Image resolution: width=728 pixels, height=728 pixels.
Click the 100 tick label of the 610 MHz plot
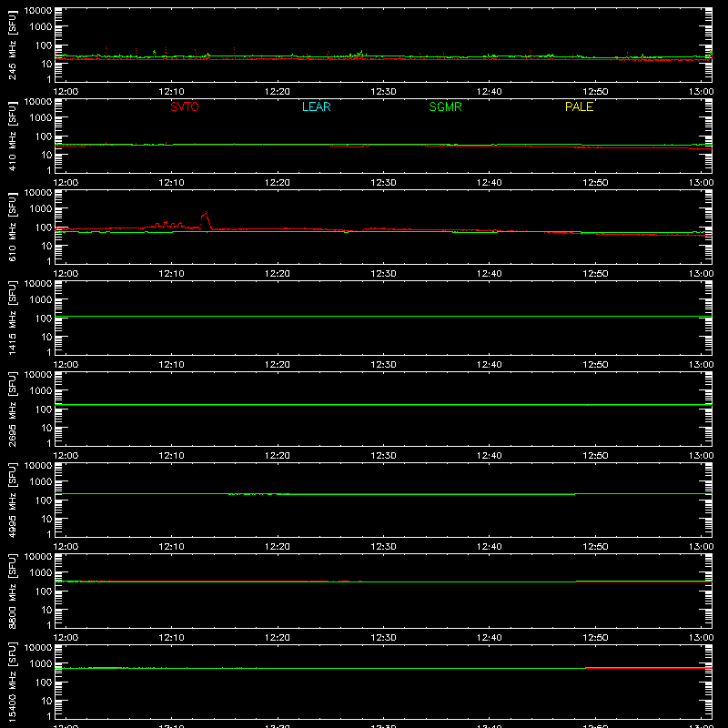[x=44, y=227]
